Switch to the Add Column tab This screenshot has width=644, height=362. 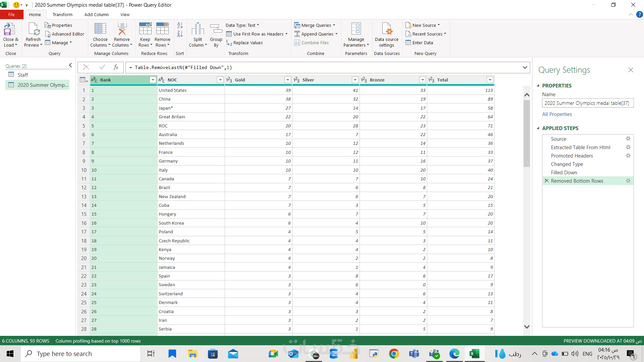click(96, 14)
